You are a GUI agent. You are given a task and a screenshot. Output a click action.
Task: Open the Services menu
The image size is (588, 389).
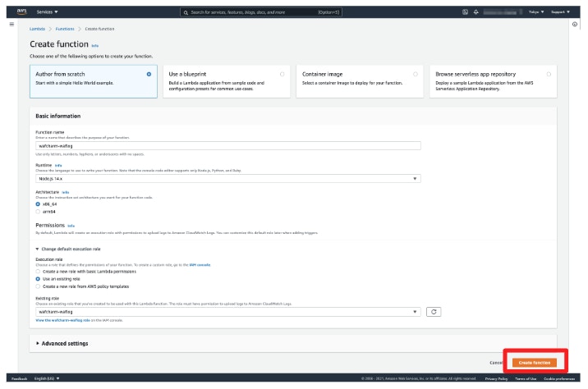point(48,12)
